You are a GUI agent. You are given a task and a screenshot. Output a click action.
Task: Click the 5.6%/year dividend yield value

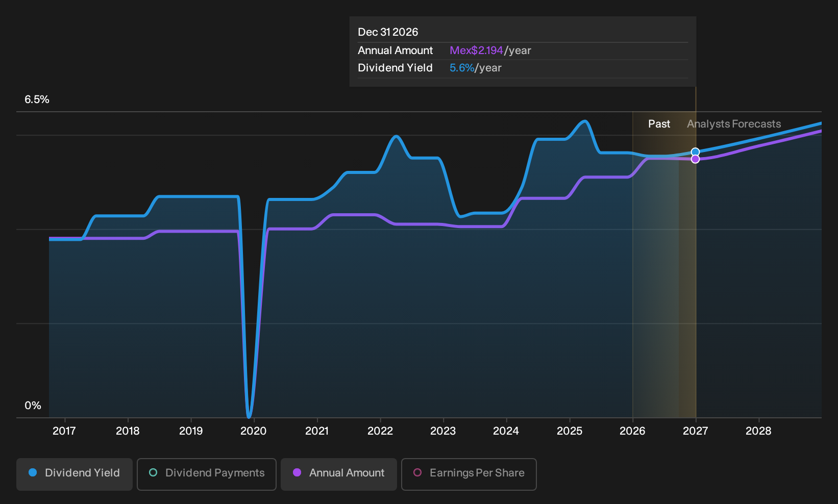pyautogui.click(x=476, y=68)
